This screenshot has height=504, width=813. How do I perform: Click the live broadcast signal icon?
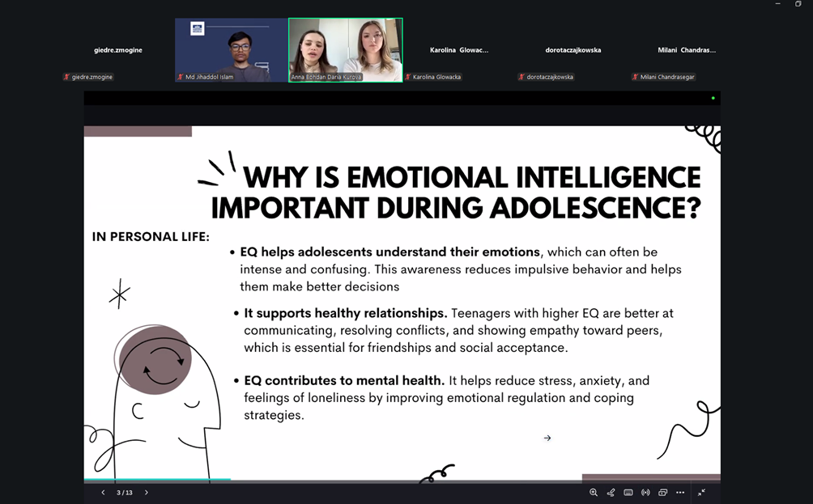[x=645, y=493]
